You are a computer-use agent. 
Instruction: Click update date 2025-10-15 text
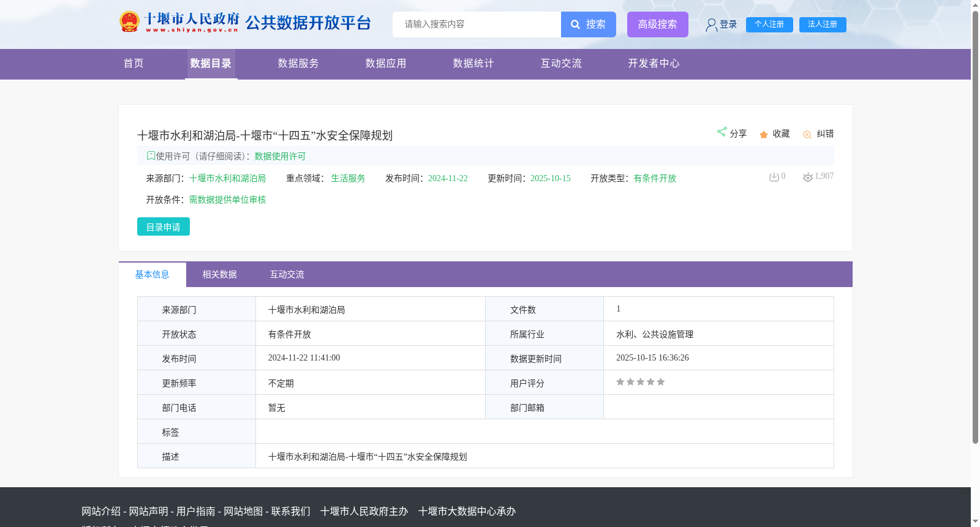551,179
